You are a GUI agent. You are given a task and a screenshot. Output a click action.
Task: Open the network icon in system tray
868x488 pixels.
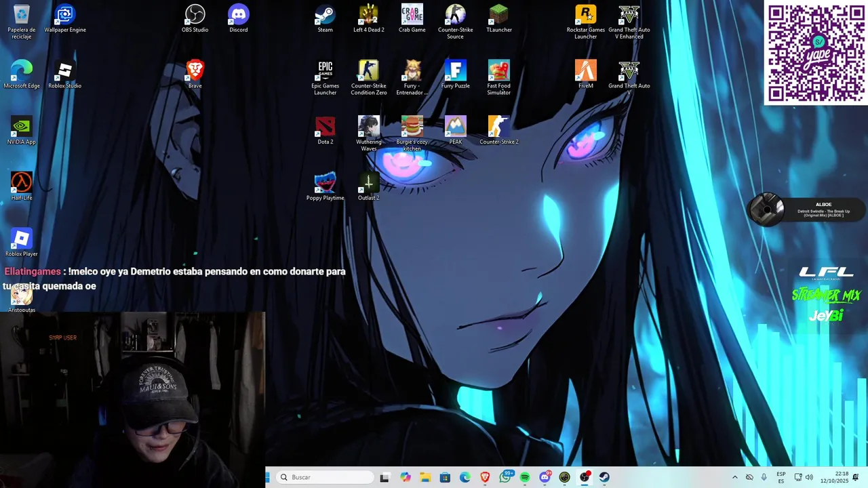(x=798, y=477)
